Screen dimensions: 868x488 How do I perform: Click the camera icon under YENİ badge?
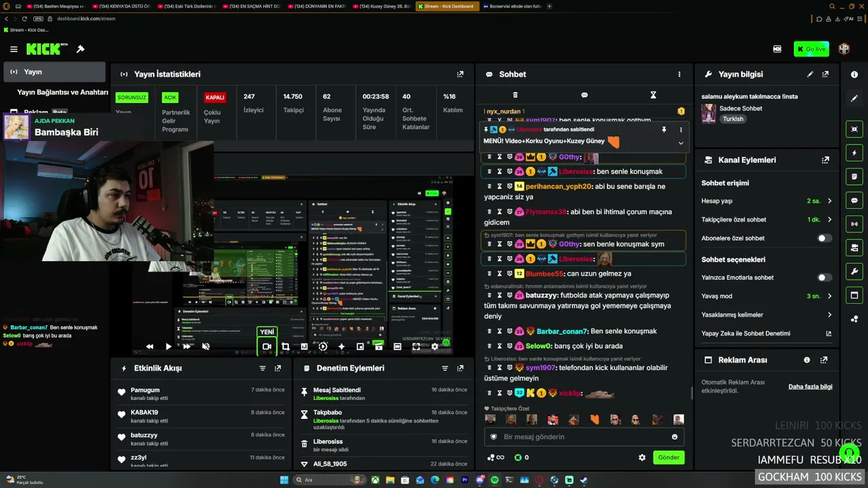point(267,346)
